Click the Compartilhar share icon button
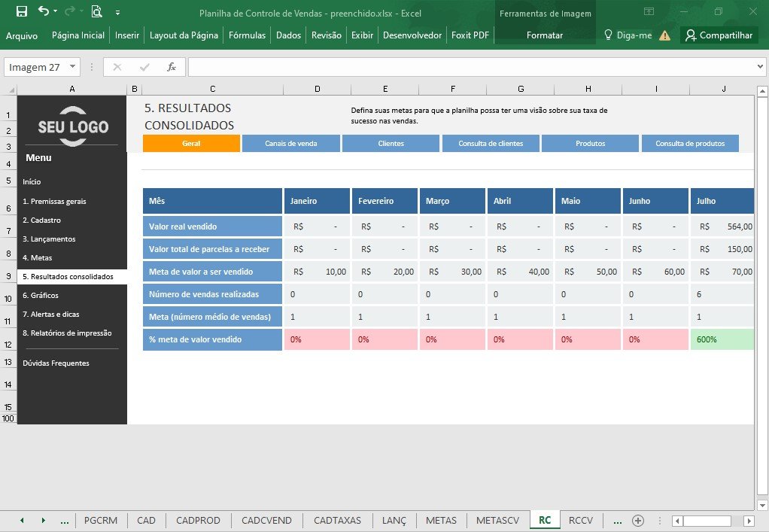Viewport: 769px width, 532px height. 719,35
